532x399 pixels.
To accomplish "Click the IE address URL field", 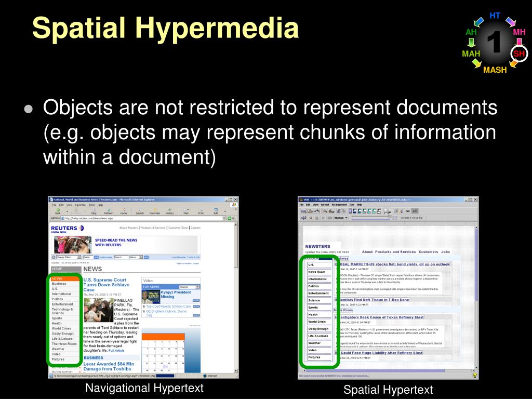I will 141,218.
